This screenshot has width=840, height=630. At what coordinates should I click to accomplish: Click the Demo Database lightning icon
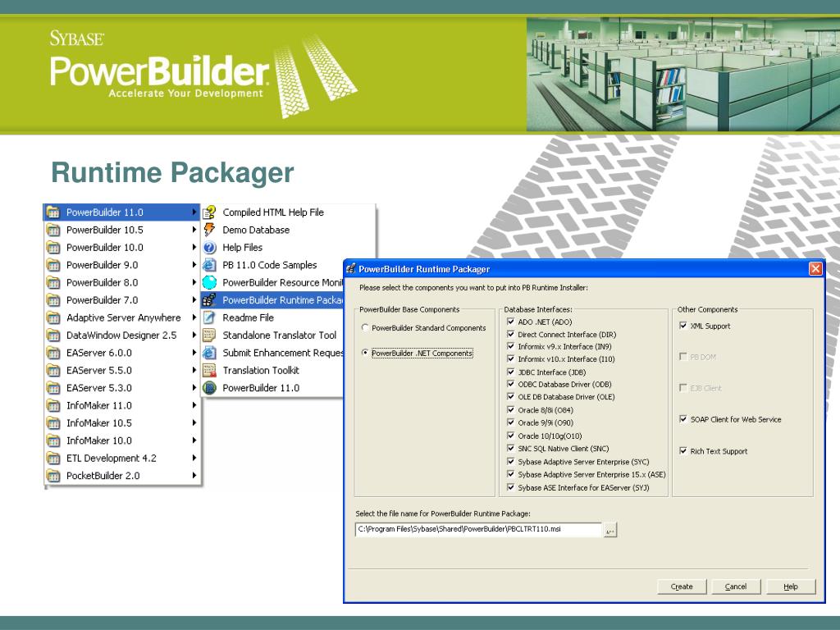tap(209, 230)
